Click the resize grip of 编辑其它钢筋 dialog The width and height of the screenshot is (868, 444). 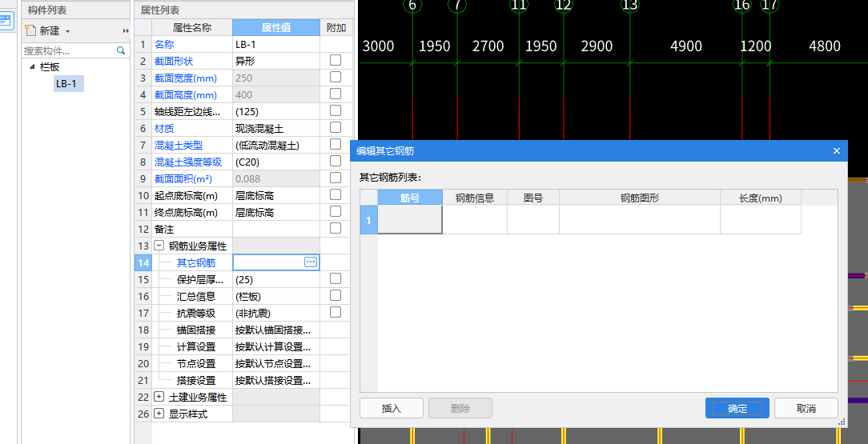pyautogui.click(x=842, y=422)
